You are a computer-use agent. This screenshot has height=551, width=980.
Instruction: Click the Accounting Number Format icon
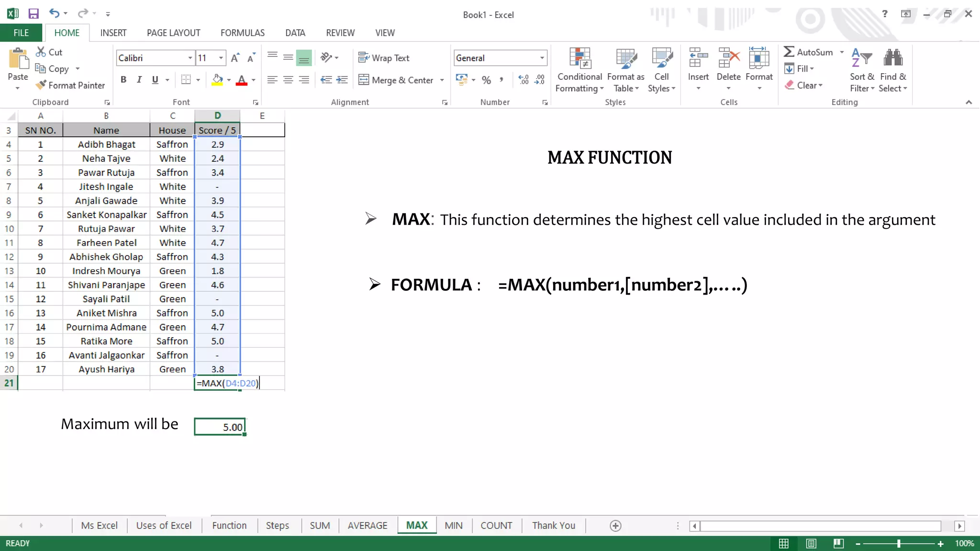coord(461,79)
